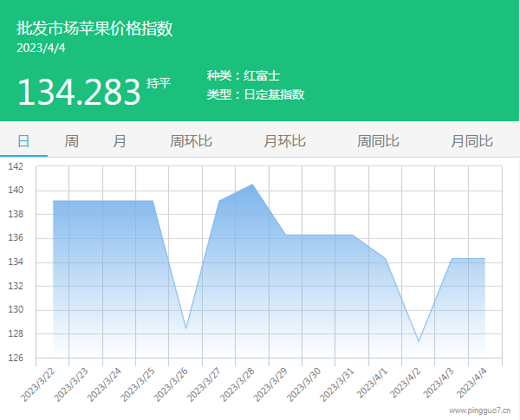Switch to the 周 weekly tab
The height and width of the screenshot is (420, 520).
point(71,141)
